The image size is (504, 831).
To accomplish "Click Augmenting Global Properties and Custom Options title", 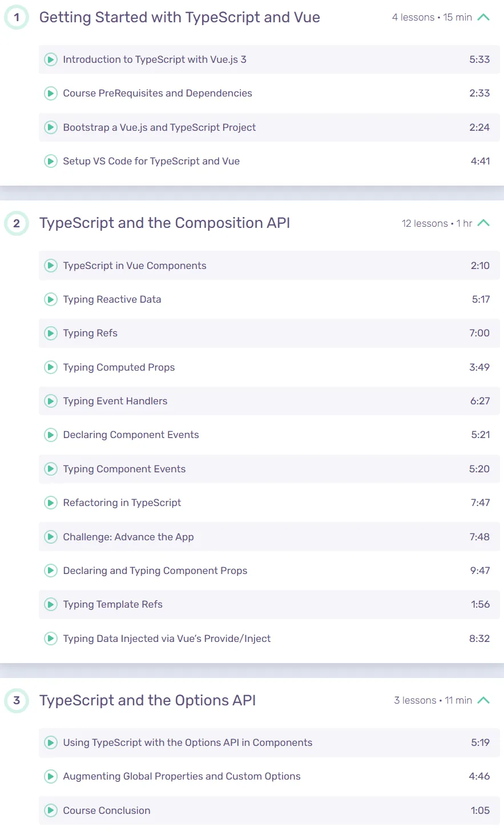I will tap(182, 776).
